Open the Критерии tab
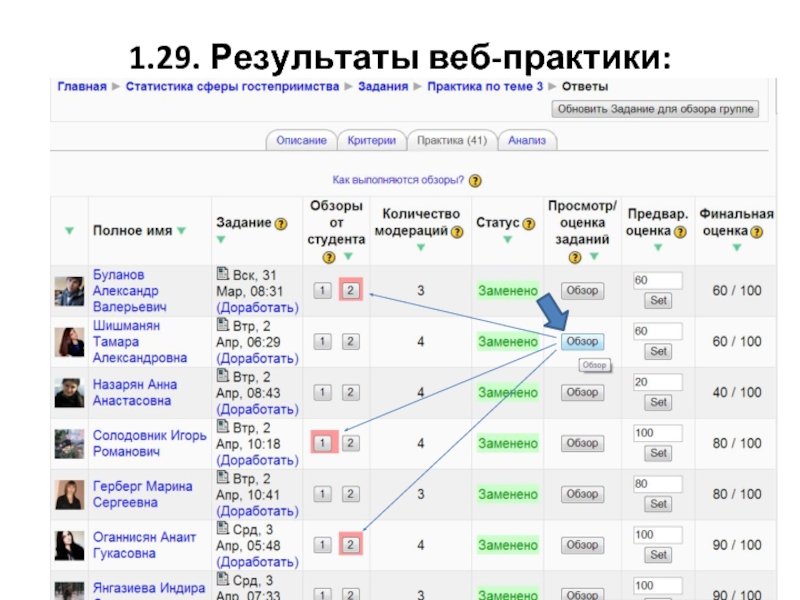 pyautogui.click(x=372, y=141)
